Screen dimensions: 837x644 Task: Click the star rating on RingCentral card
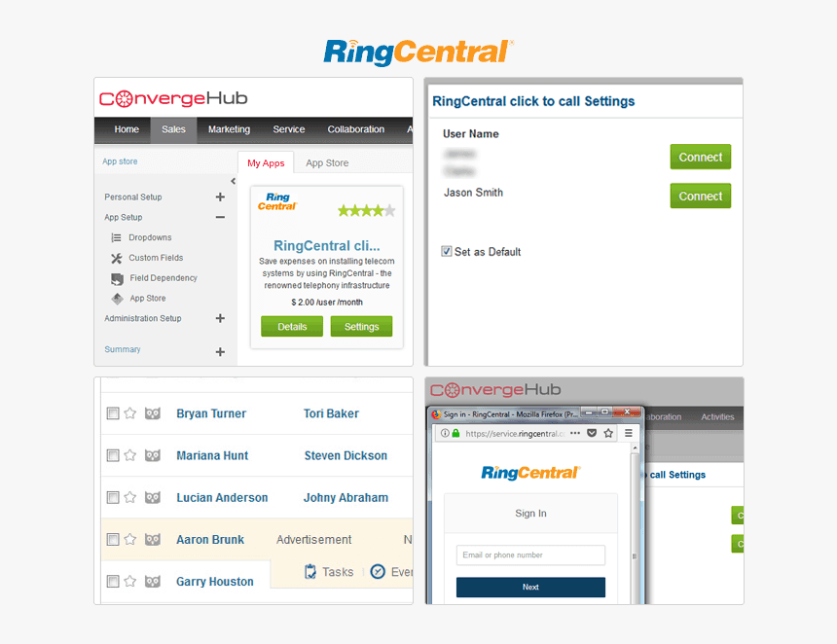point(366,211)
